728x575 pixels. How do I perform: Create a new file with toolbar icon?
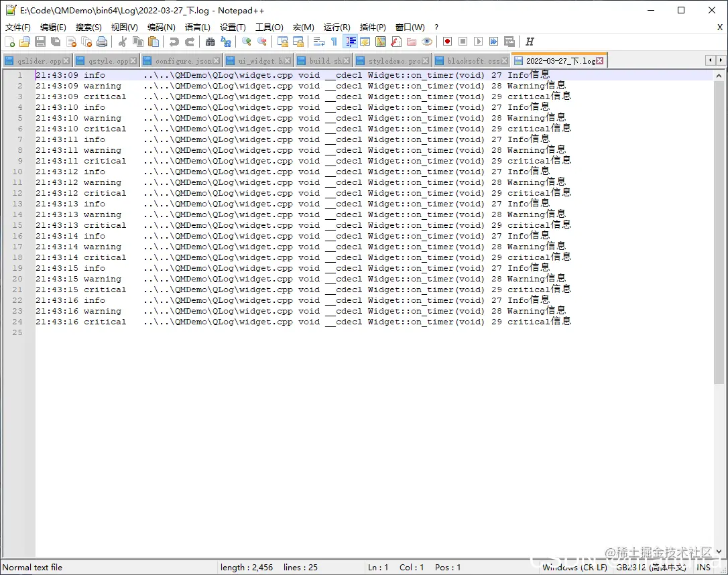pyautogui.click(x=9, y=42)
